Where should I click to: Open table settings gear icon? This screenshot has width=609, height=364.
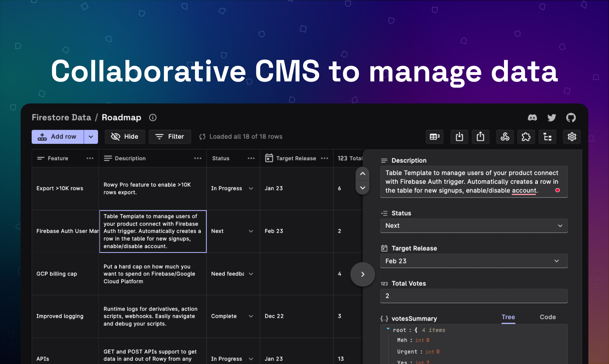point(571,137)
